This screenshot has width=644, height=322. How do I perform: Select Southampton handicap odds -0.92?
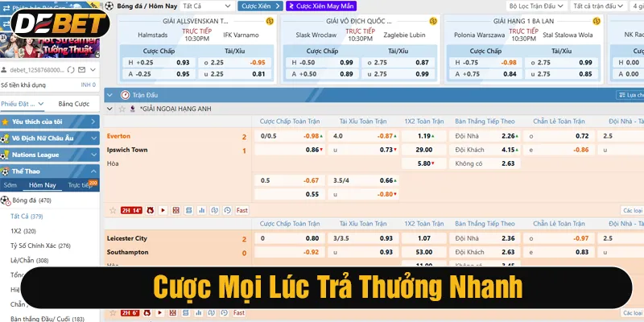pyautogui.click(x=290, y=252)
